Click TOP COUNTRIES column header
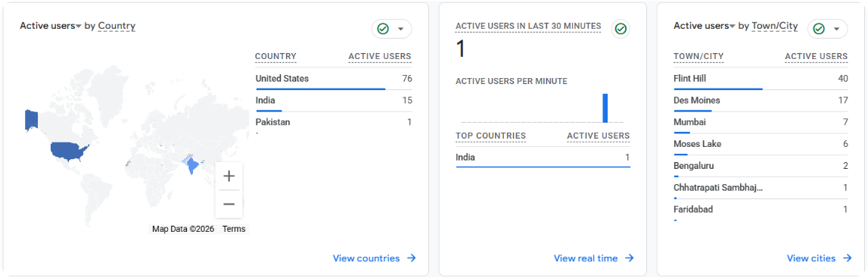The height and width of the screenshot is (278, 868). 491,136
